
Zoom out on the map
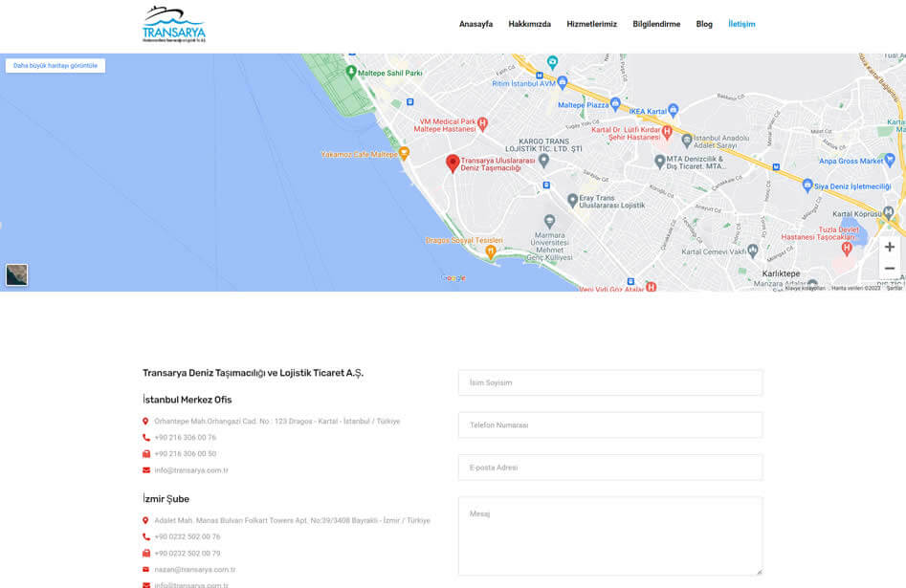(889, 269)
